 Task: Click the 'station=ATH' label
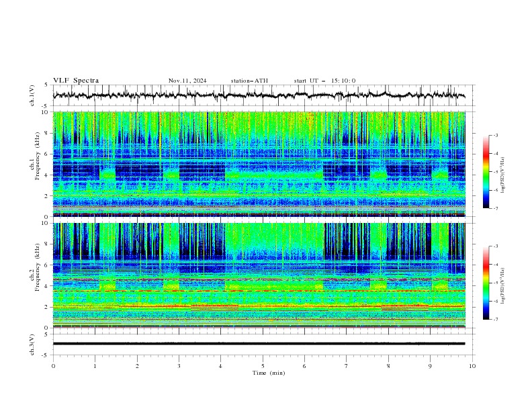tap(249, 81)
